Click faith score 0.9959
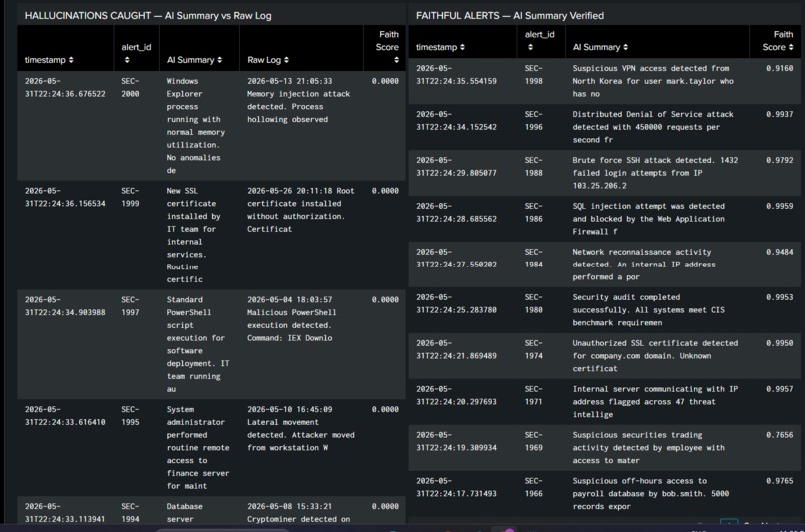This screenshot has width=805, height=532. point(779,206)
